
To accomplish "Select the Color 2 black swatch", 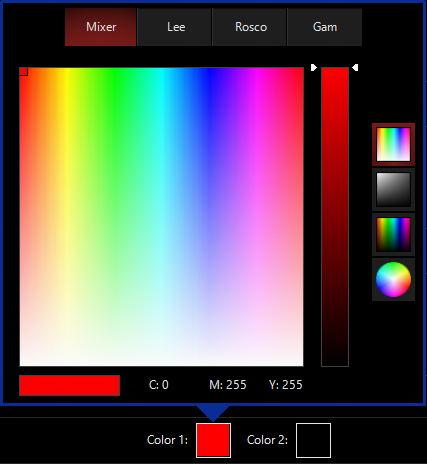I will coord(313,440).
